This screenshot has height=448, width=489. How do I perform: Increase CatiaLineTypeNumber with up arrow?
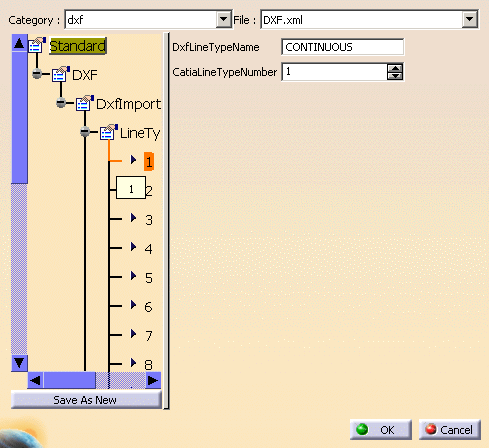pos(395,68)
